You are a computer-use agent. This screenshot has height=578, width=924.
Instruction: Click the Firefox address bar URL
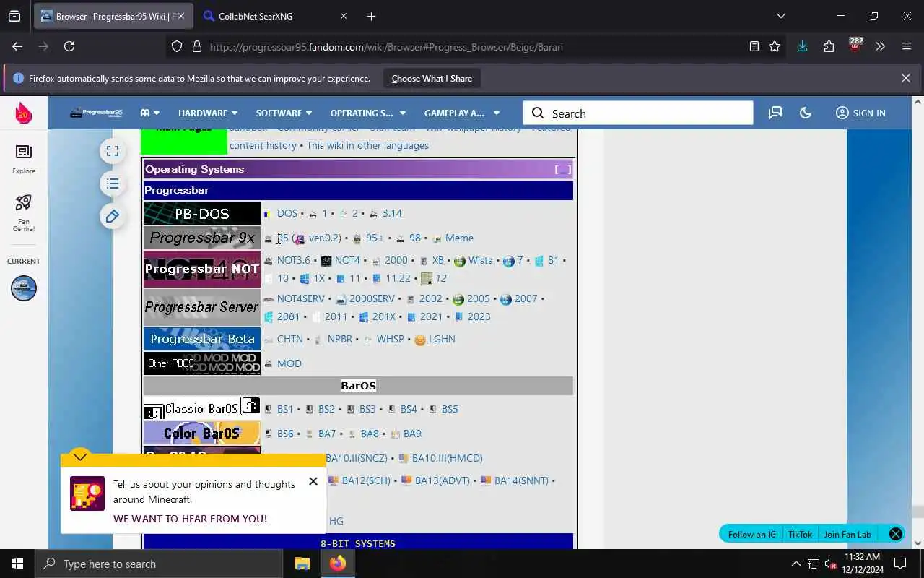386,47
